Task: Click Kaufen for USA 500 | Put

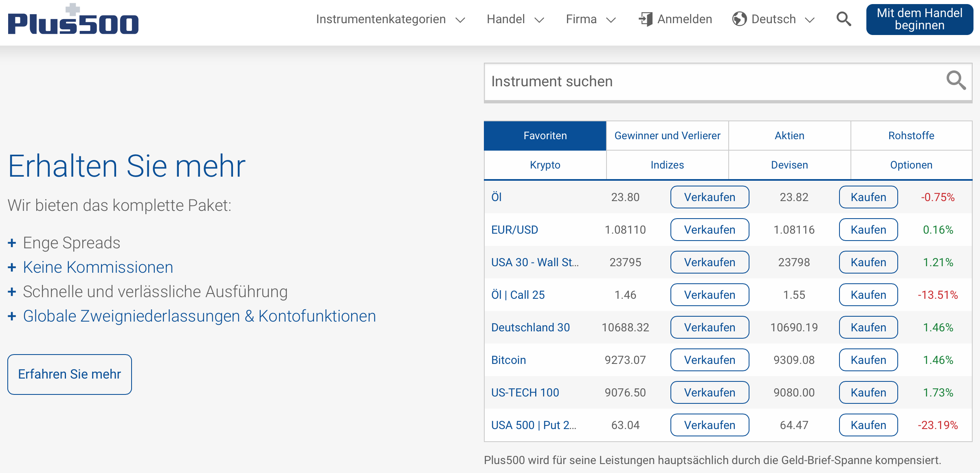Action: pos(868,425)
